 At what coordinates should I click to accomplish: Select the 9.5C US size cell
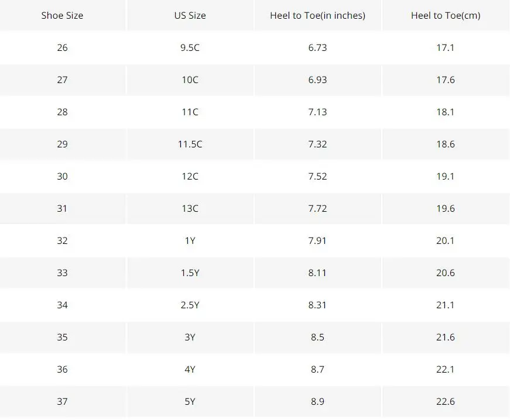point(190,48)
